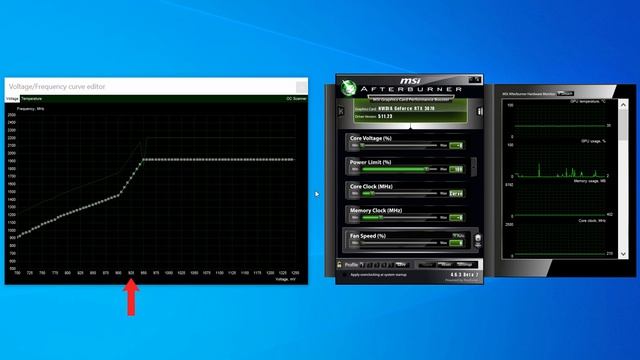
Task: Unlock profiles using the padlock icon
Action: click(340, 265)
